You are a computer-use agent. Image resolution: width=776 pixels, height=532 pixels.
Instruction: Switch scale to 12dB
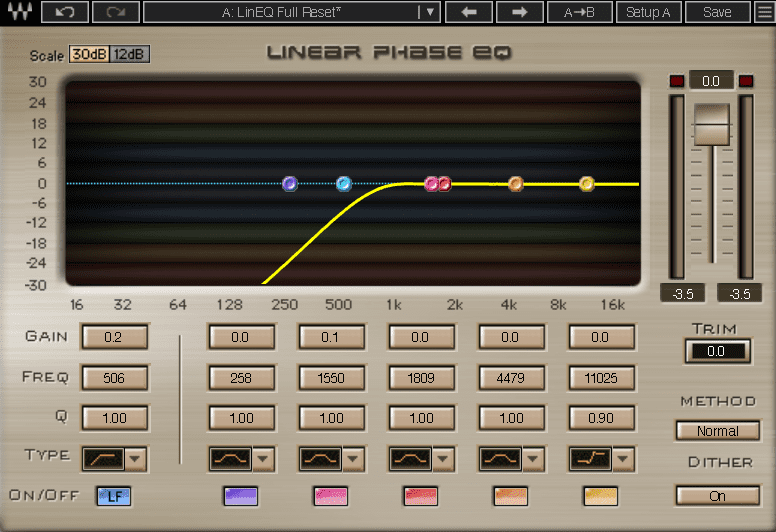pos(129,54)
